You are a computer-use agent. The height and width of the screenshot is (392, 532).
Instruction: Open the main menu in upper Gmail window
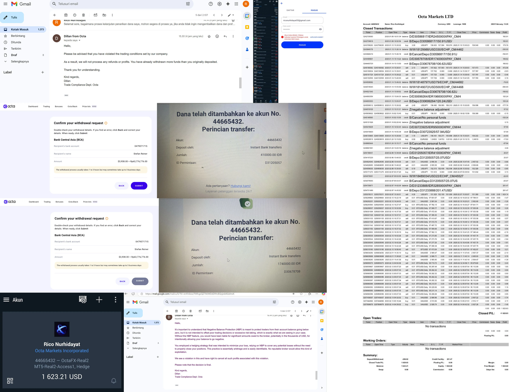point(5,4)
